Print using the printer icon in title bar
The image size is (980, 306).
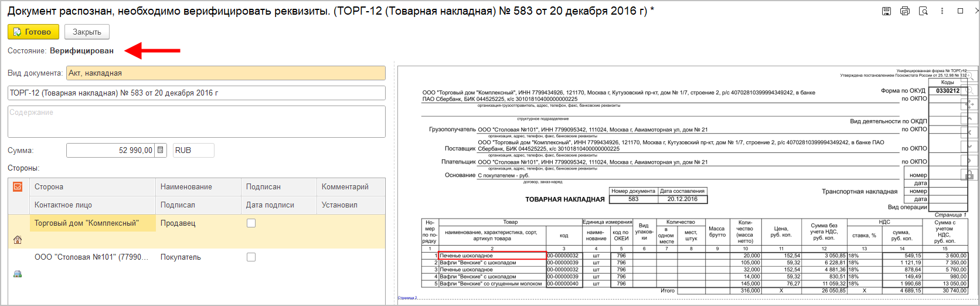pos(904,11)
